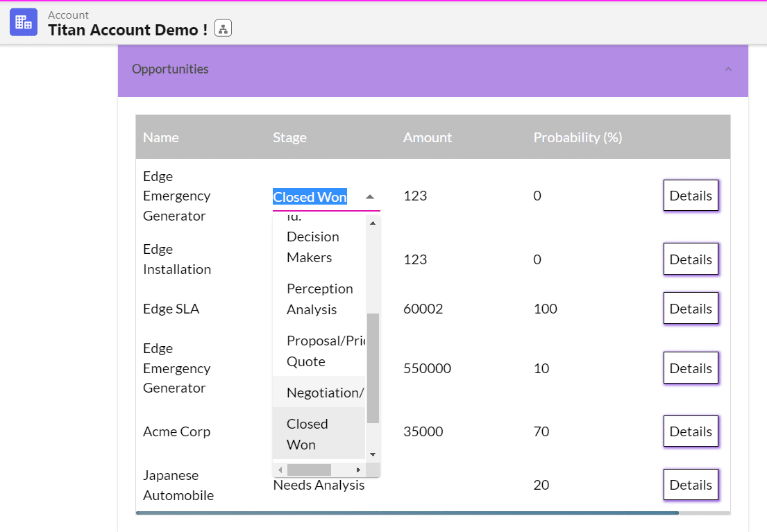
Task: Open Details for Edge Installation
Action: [x=690, y=259]
